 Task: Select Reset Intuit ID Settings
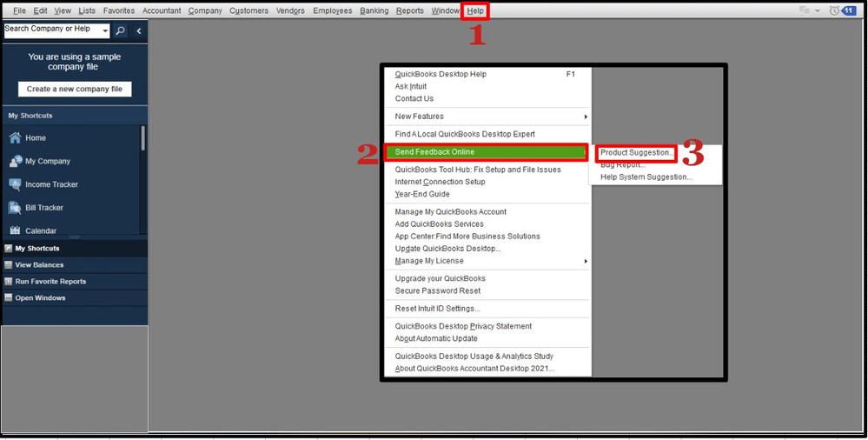pyautogui.click(x=488, y=309)
